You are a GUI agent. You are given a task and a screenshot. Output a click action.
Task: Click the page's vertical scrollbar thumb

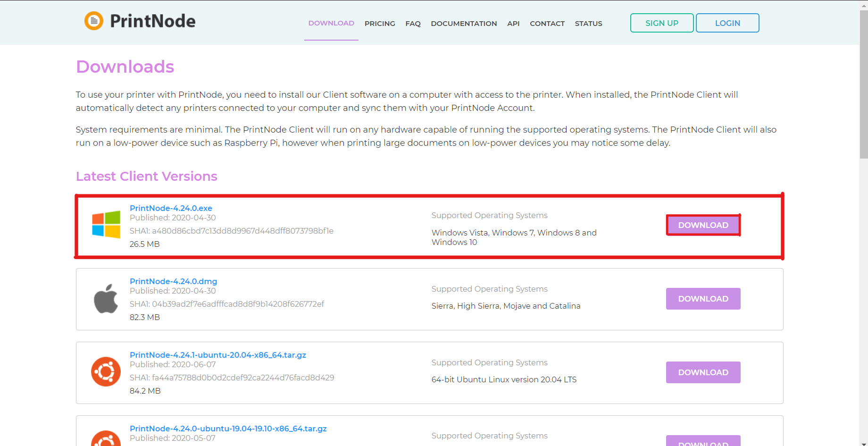864,85
